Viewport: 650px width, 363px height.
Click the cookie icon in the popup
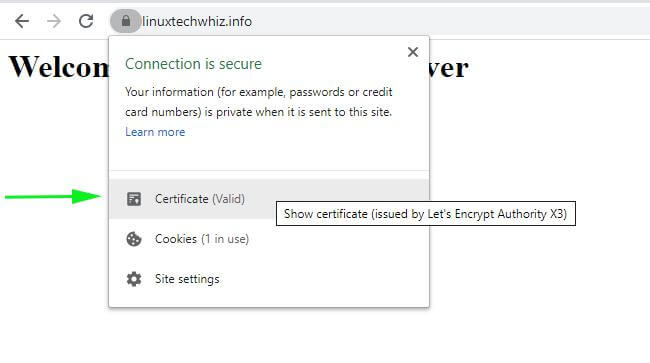pyautogui.click(x=134, y=239)
